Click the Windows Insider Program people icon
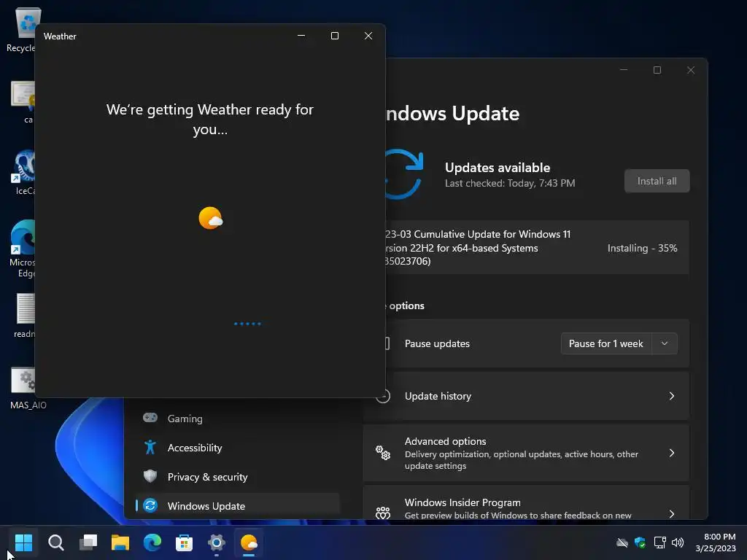Screen dimensions: 747x560 382,513
